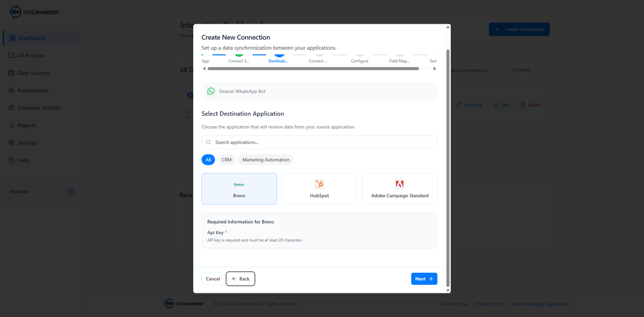Viewport: 644px width, 317px height.
Task: Click the Help question mark icon
Action: click(11, 161)
